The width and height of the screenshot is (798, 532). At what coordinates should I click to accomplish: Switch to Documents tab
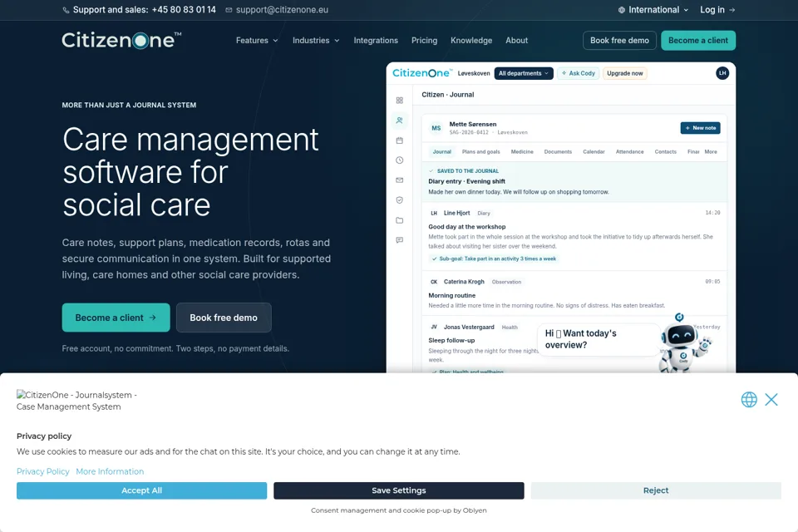(558, 152)
